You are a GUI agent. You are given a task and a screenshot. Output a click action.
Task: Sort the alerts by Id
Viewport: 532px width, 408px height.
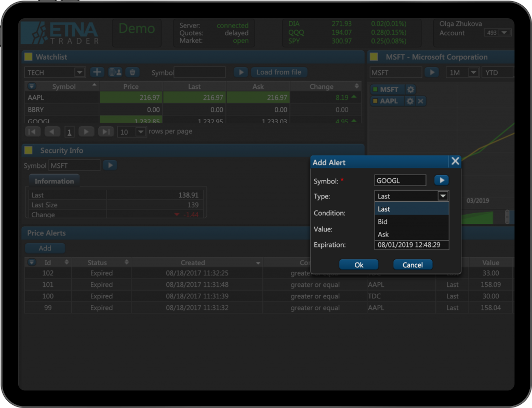66,262
